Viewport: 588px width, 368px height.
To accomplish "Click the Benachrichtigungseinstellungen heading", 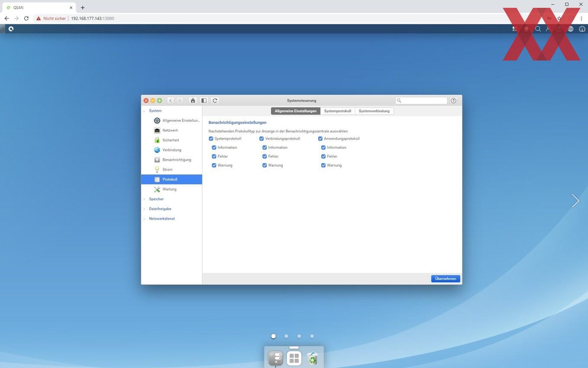I will tap(237, 123).
